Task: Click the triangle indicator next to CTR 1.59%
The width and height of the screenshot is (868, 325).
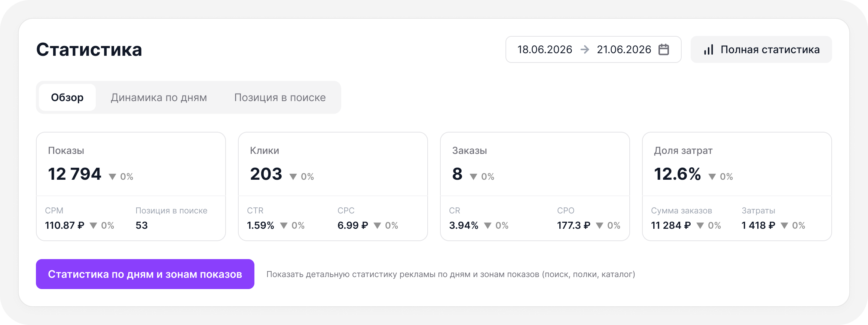Action: coord(284,225)
